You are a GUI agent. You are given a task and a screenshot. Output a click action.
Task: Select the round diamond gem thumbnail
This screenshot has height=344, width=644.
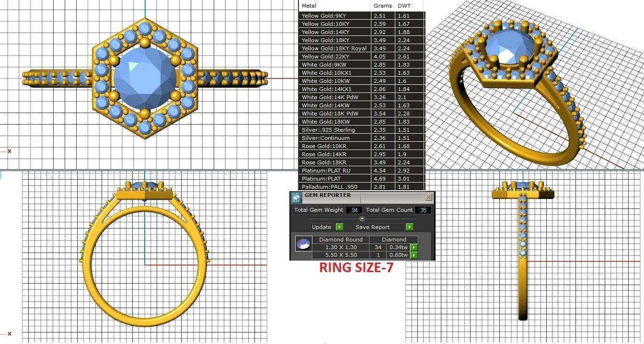pos(303,244)
